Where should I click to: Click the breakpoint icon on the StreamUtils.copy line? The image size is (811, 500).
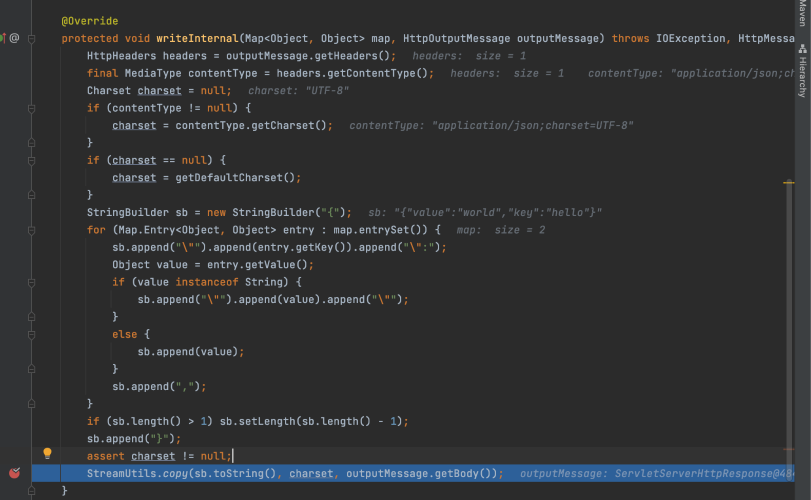[14, 473]
